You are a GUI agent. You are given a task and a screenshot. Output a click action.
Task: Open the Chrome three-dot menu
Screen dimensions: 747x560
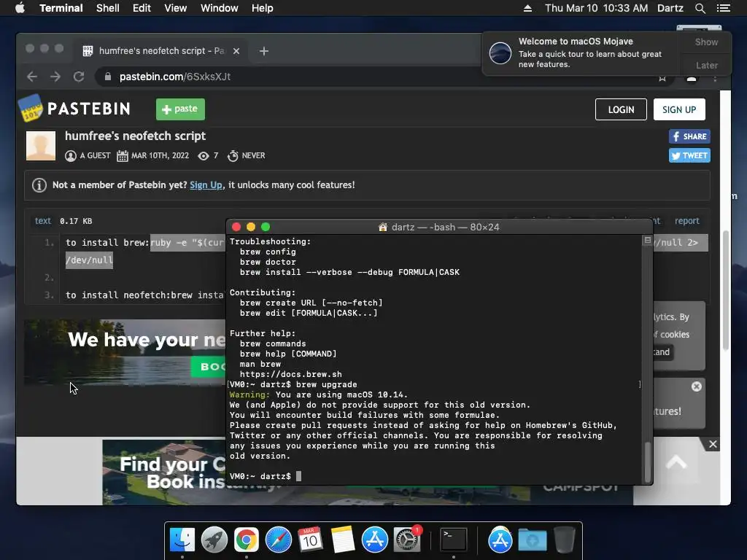click(x=715, y=77)
